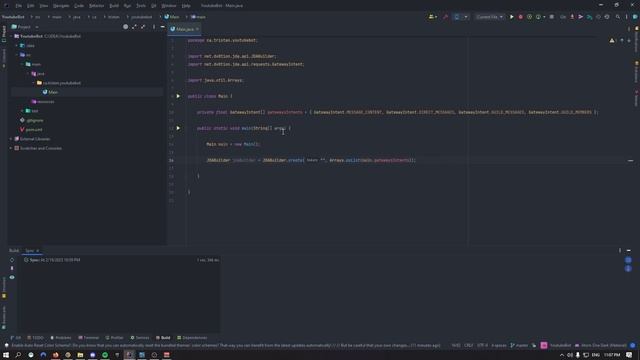The width and height of the screenshot is (640, 360).
Task: Open the Refactor menu
Action: click(x=96, y=6)
